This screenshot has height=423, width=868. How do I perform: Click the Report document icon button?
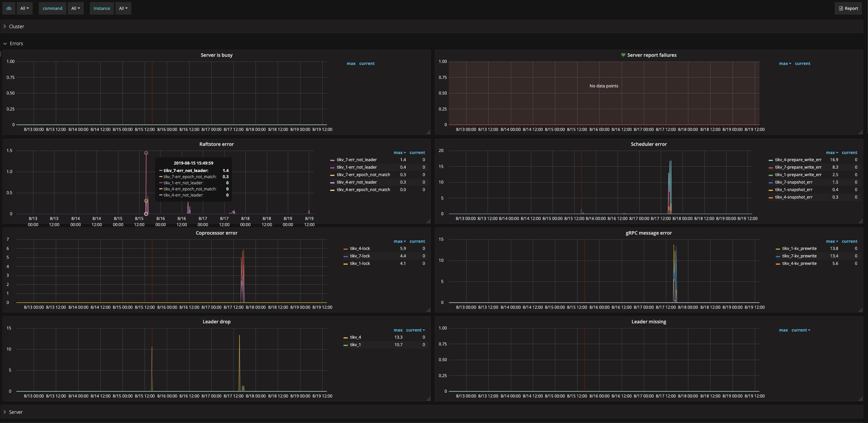(x=848, y=8)
